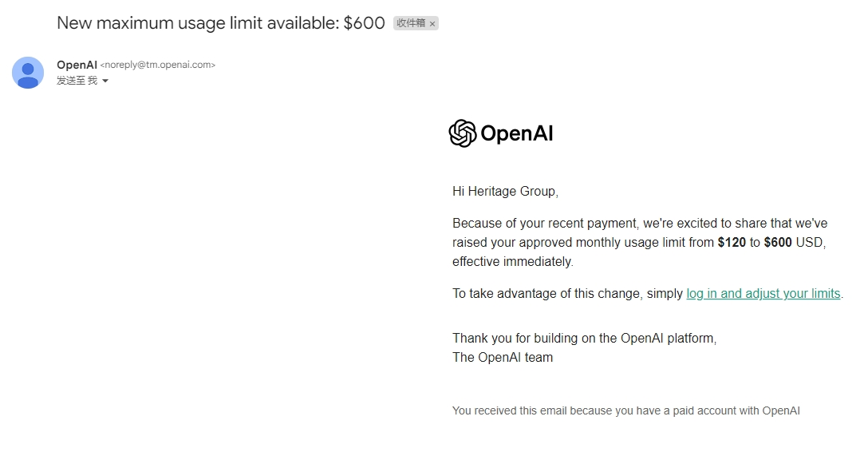
Task: Expand recipient details with the dropdown arrow
Action: tap(105, 81)
